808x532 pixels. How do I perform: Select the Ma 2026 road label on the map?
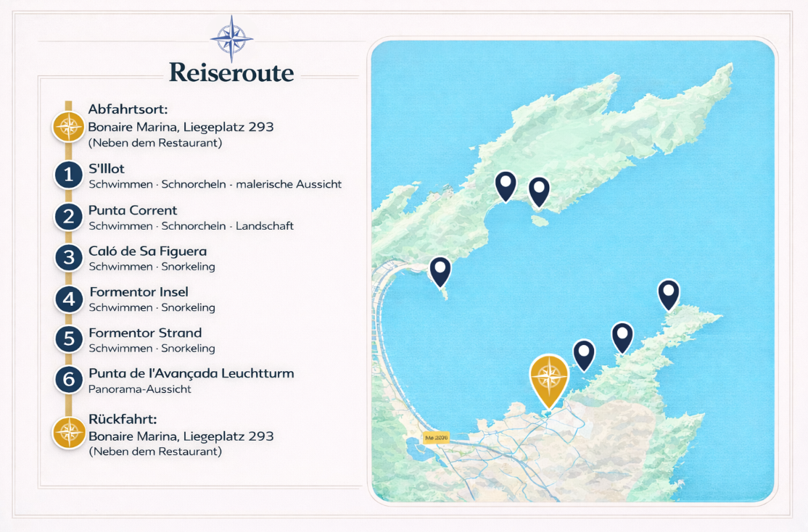pyautogui.click(x=437, y=437)
